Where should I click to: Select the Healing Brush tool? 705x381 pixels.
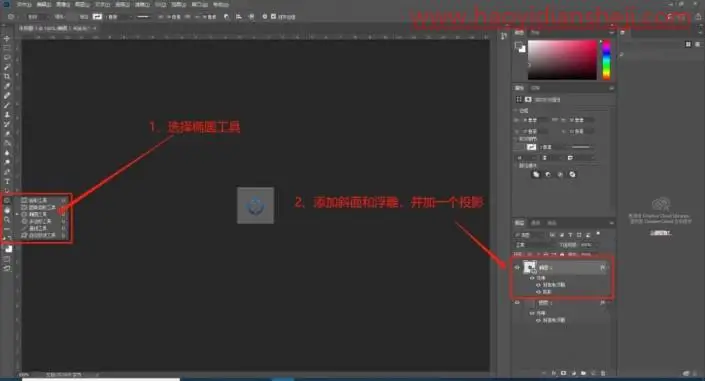pyautogui.click(x=7, y=95)
